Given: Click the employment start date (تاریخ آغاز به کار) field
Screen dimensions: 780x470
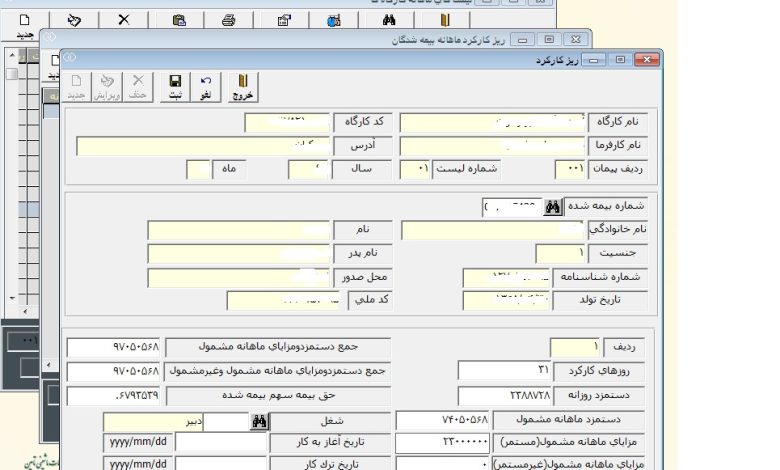Looking at the screenshot, I should [221, 442].
